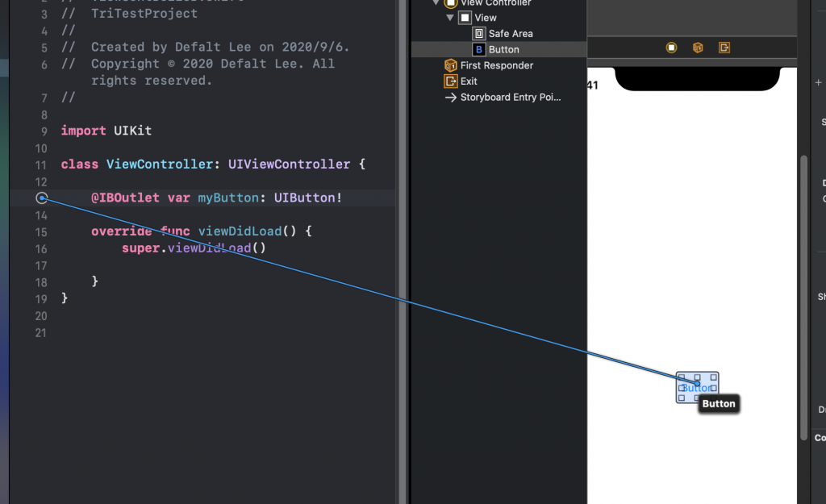
Task: Click the Storyboard Entry Point arrow icon
Action: pyautogui.click(x=450, y=98)
